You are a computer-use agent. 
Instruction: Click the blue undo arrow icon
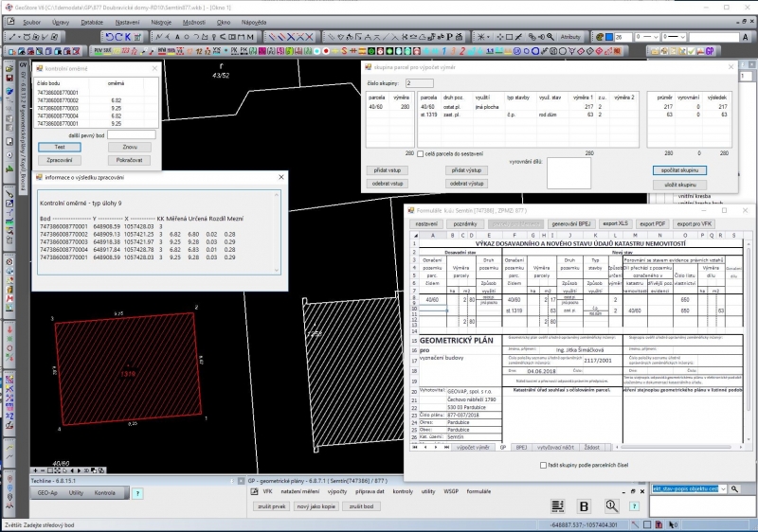pyautogui.click(x=110, y=37)
